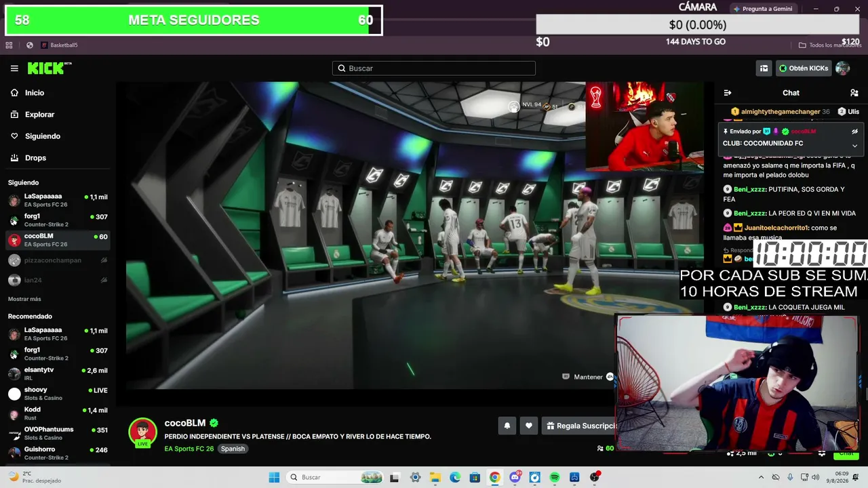Toggle follow heart button for cocoBLM

[529, 426]
